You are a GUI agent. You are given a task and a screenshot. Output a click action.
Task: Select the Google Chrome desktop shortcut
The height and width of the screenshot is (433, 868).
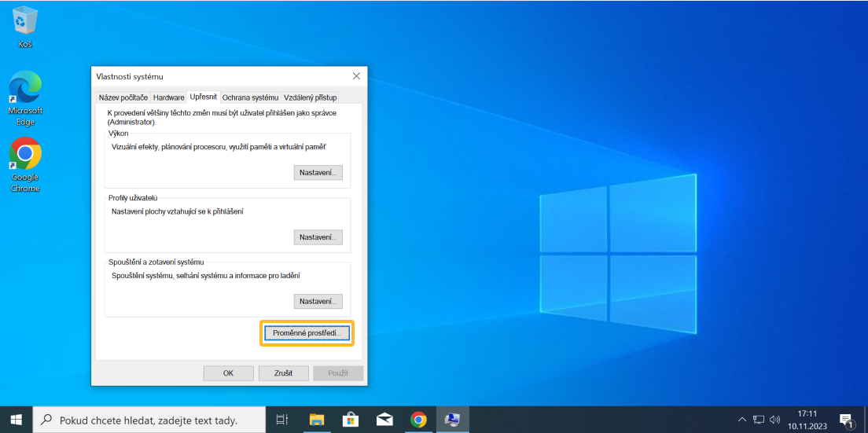[x=25, y=163]
